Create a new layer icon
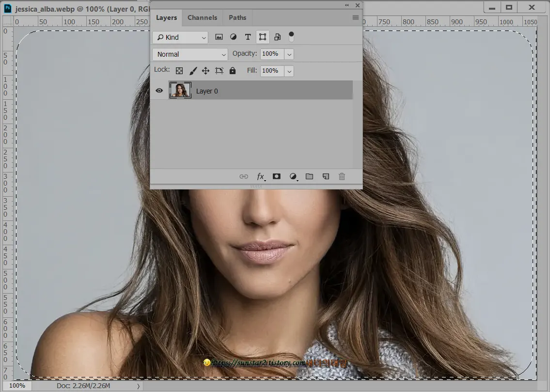 coord(326,176)
